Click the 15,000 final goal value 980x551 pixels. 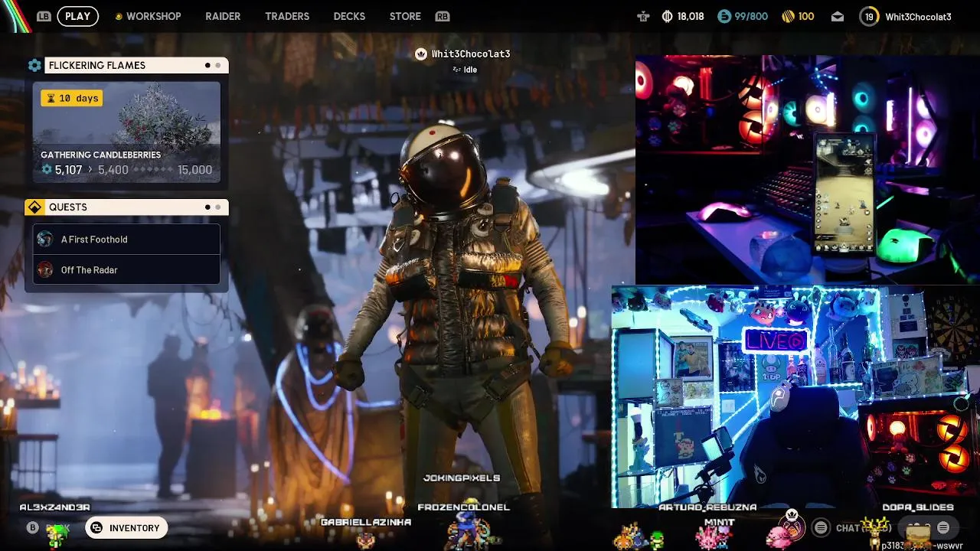[194, 170]
